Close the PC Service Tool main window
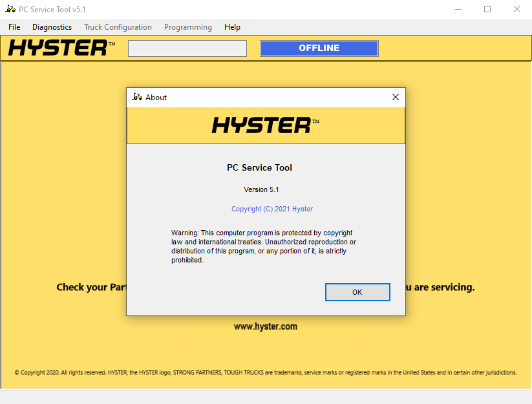The image size is (532, 404). [516, 9]
